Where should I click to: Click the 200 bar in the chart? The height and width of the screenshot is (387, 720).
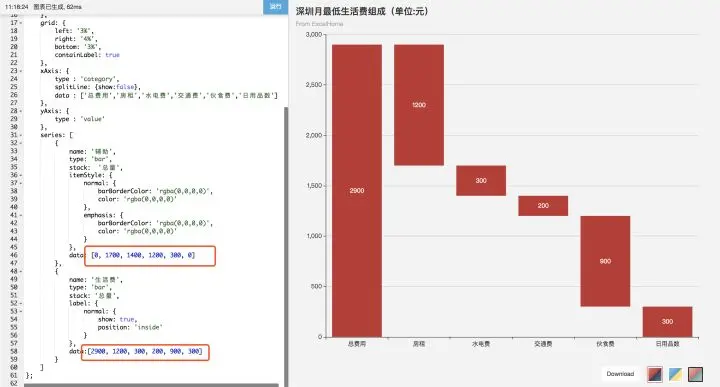pyautogui.click(x=543, y=206)
